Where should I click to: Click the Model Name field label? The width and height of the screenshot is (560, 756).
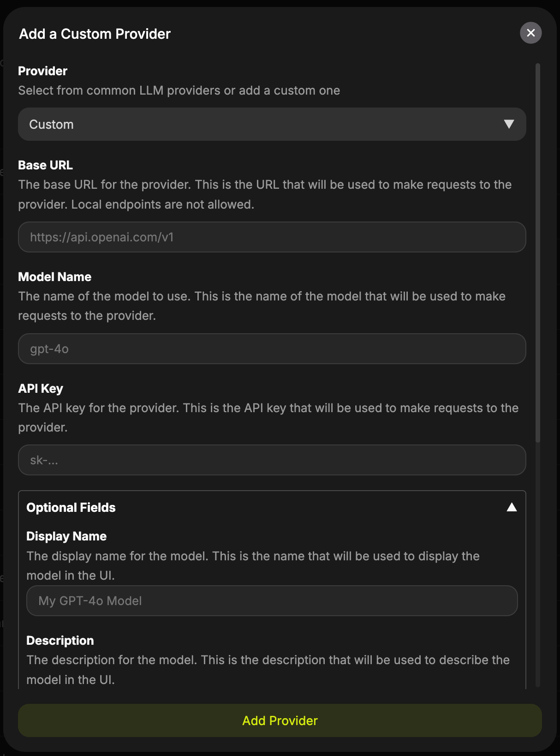tap(54, 277)
